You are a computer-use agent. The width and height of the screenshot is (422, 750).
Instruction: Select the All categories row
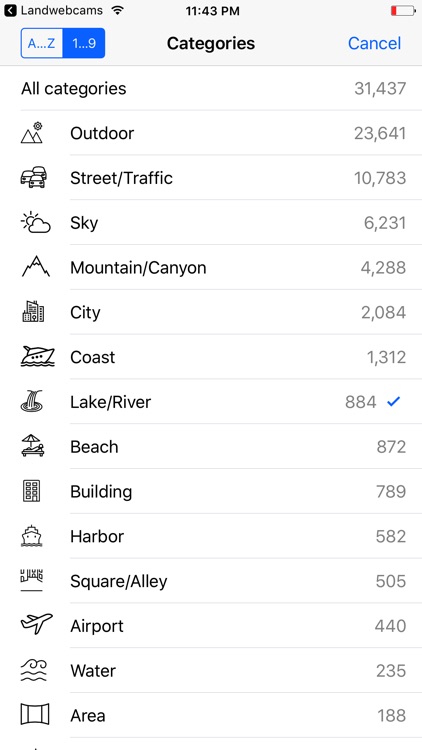[211, 88]
